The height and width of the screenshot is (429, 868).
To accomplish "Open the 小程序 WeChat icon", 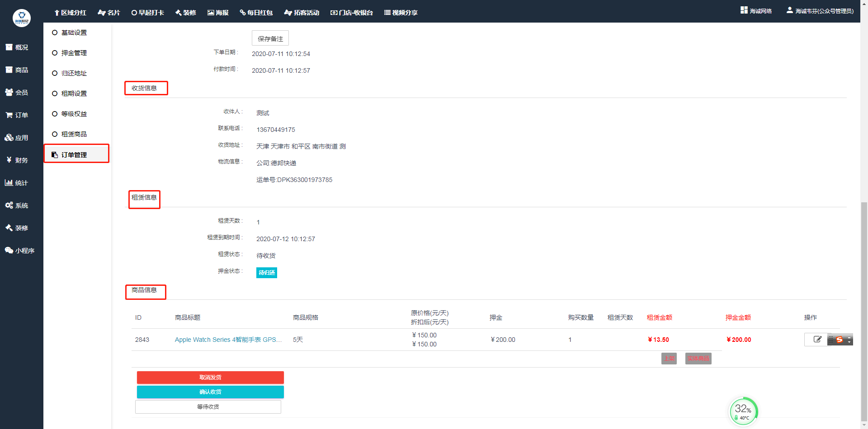I will [x=9, y=250].
